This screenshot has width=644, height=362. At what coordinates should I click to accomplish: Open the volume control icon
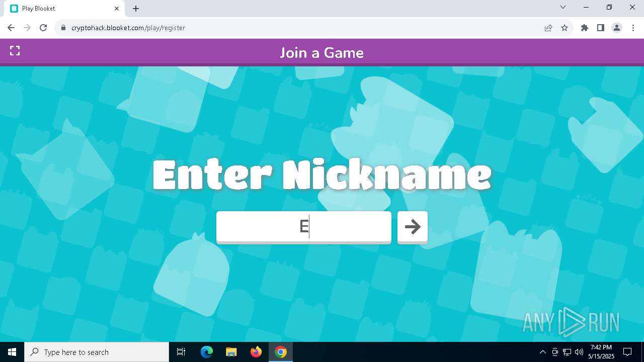click(579, 352)
